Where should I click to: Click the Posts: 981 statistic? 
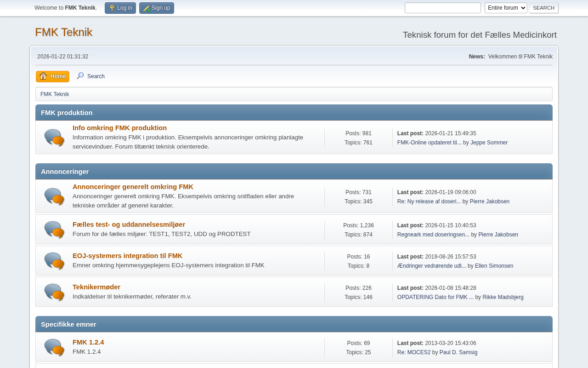pyautogui.click(x=358, y=133)
